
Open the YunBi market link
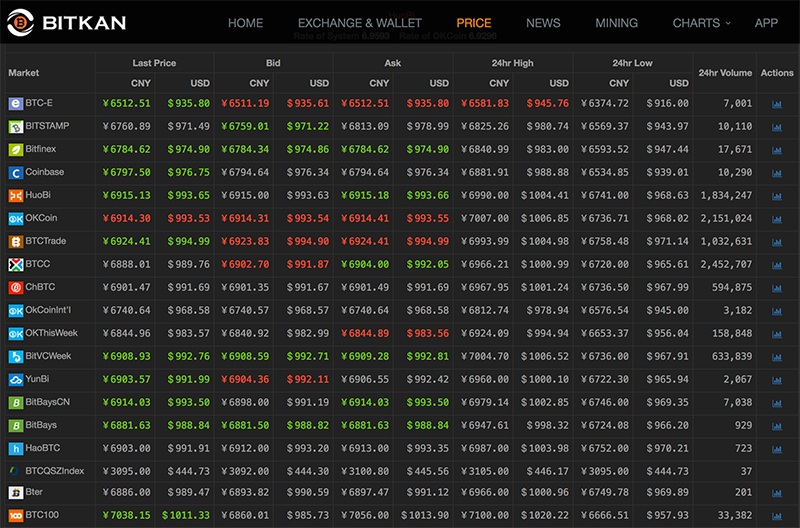pyautogui.click(x=38, y=380)
